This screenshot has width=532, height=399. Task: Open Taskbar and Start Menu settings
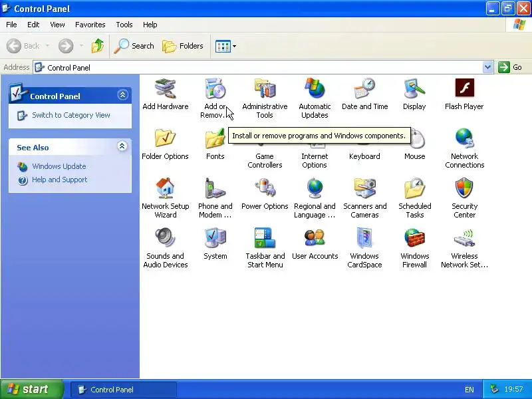(x=265, y=248)
